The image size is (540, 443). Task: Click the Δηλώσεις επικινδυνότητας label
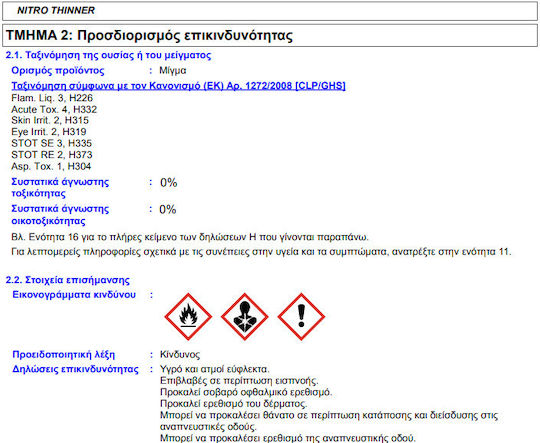coord(75,369)
